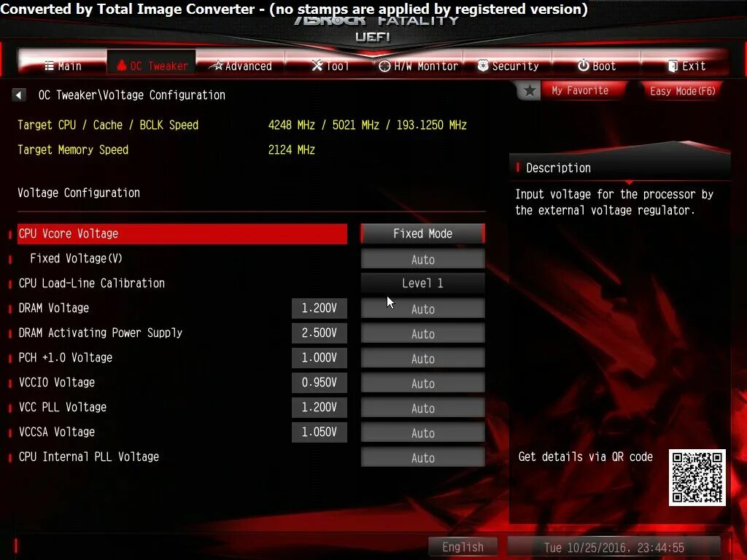Click the English language button
The height and width of the screenshot is (560, 747).
(x=462, y=547)
